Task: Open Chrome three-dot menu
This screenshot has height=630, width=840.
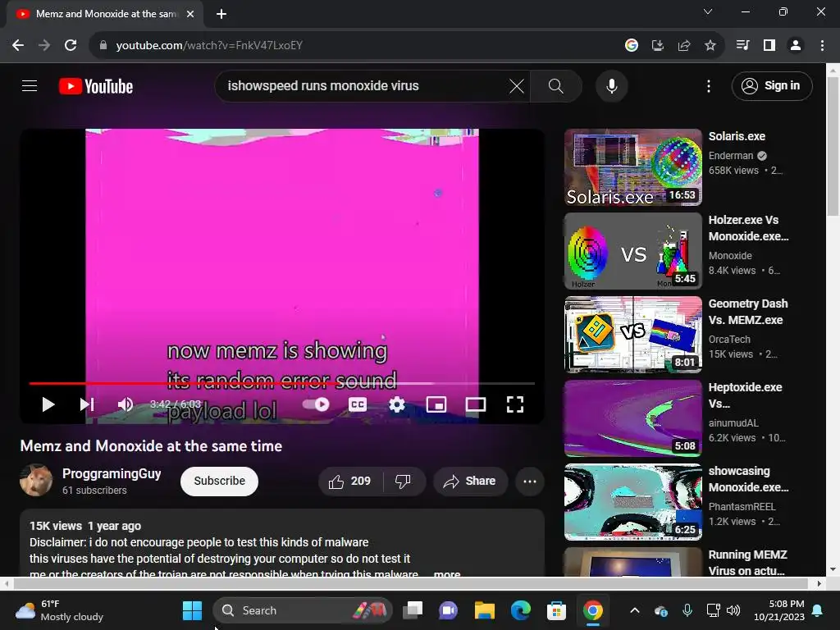Action: [x=822, y=45]
